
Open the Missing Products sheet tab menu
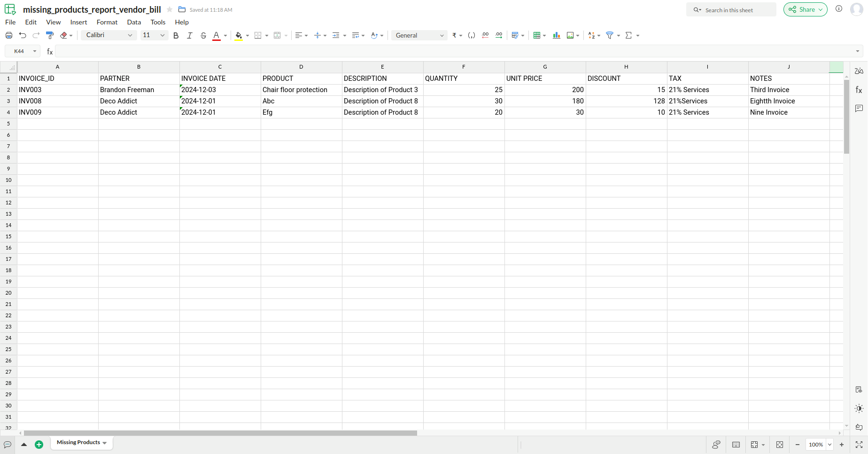pyautogui.click(x=104, y=443)
